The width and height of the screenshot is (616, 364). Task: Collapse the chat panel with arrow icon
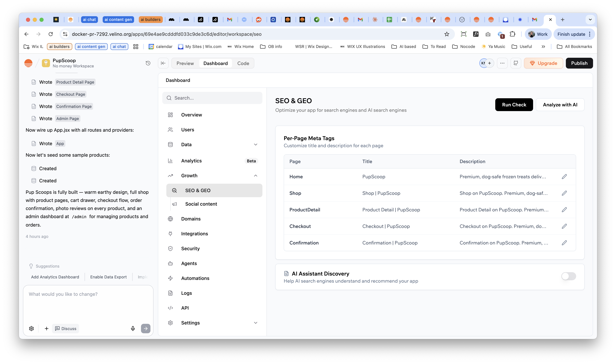click(163, 63)
